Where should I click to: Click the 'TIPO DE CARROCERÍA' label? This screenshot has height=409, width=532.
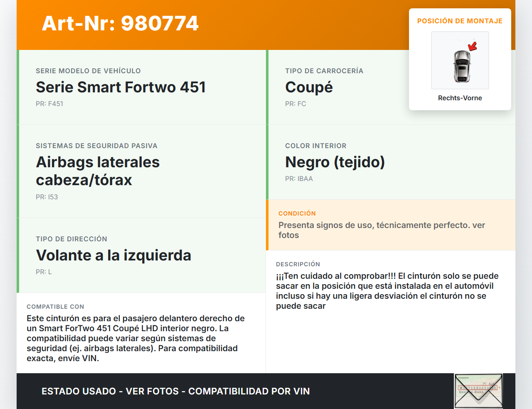324,71
